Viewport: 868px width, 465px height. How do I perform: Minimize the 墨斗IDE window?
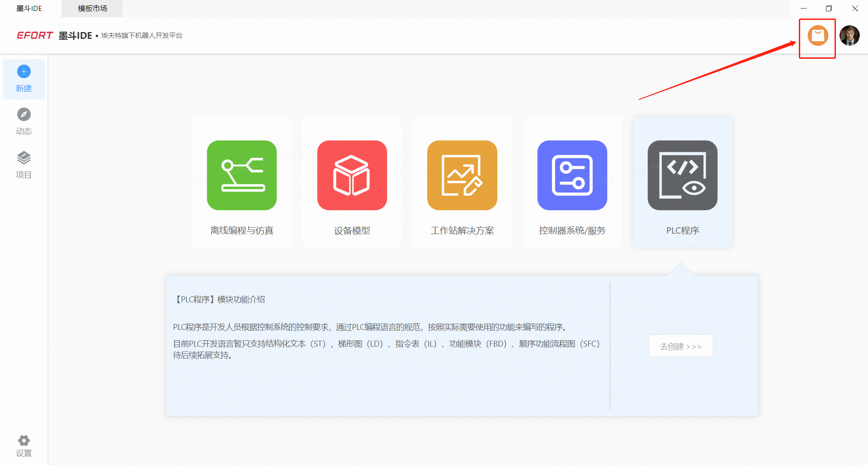pos(803,9)
